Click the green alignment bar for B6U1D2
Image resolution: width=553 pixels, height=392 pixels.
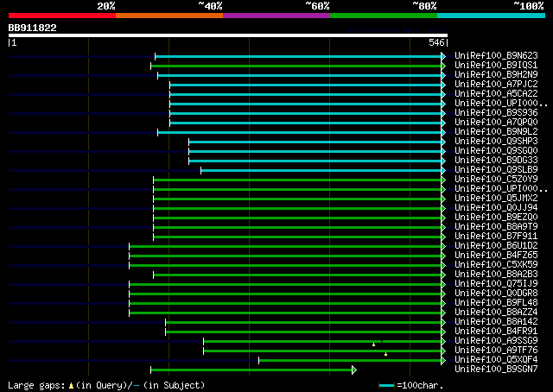pyautogui.click(x=285, y=247)
